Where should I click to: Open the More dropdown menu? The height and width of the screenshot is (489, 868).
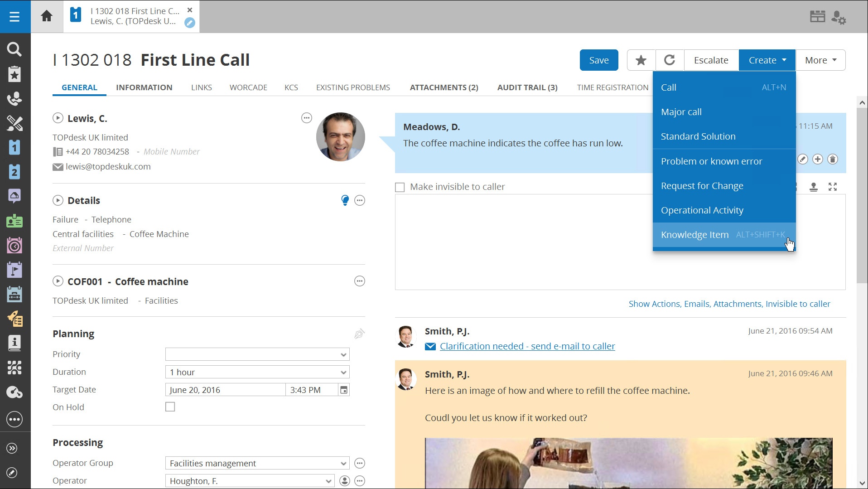(x=820, y=60)
